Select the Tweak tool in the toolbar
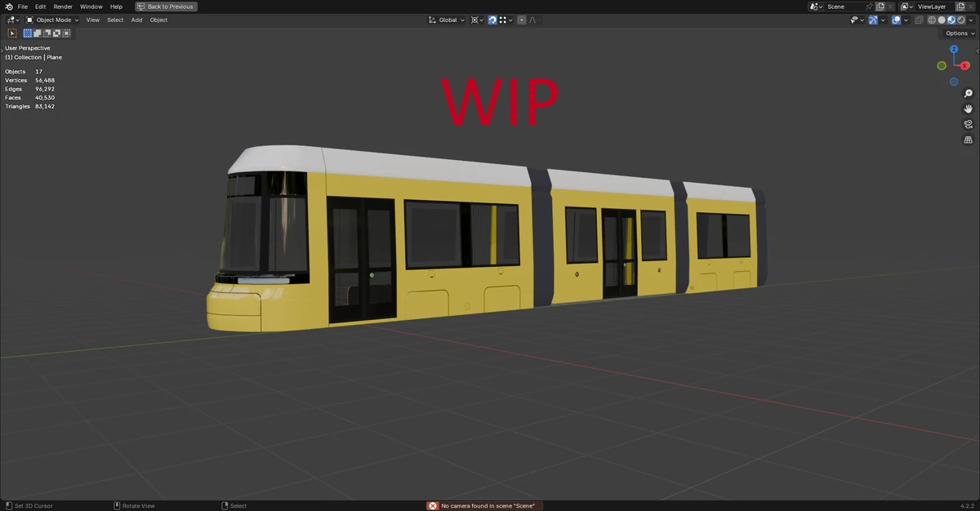Viewport: 980px width, 511px height. [11, 33]
